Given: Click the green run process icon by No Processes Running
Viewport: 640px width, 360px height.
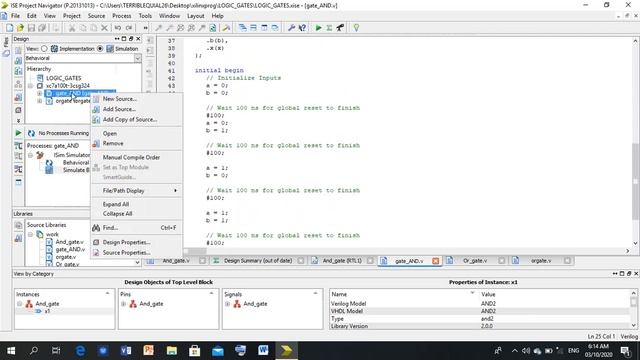Looking at the screenshot, I should [x=18, y=133].
